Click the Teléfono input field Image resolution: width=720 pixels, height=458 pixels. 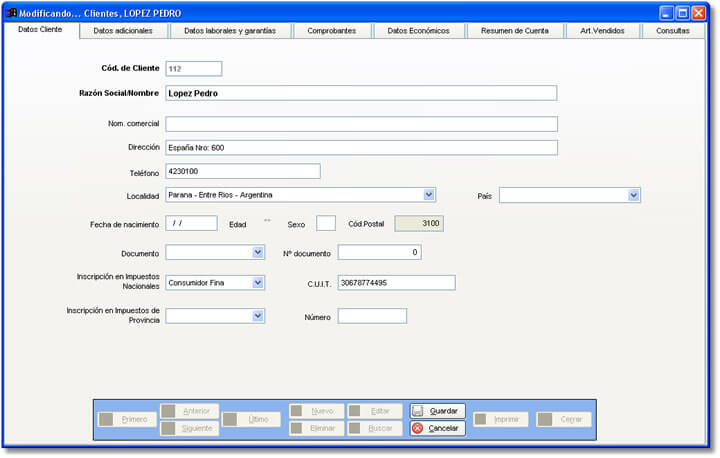click(x=243, y=171)
